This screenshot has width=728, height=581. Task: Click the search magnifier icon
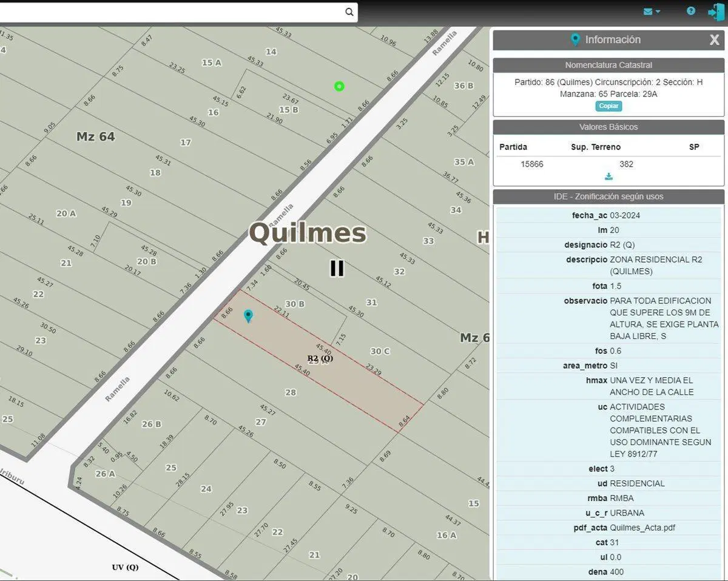(349, 12)
